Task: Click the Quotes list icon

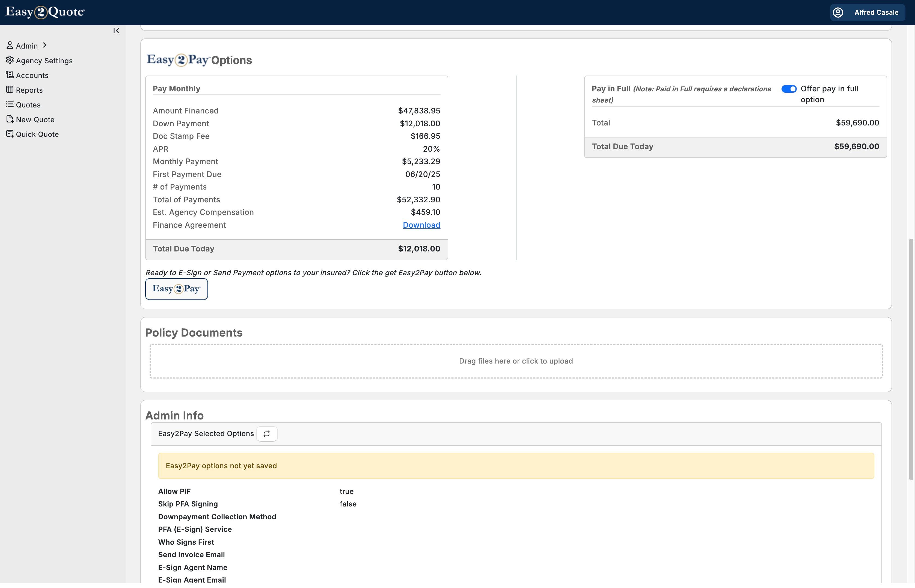Action: [10, 104]
